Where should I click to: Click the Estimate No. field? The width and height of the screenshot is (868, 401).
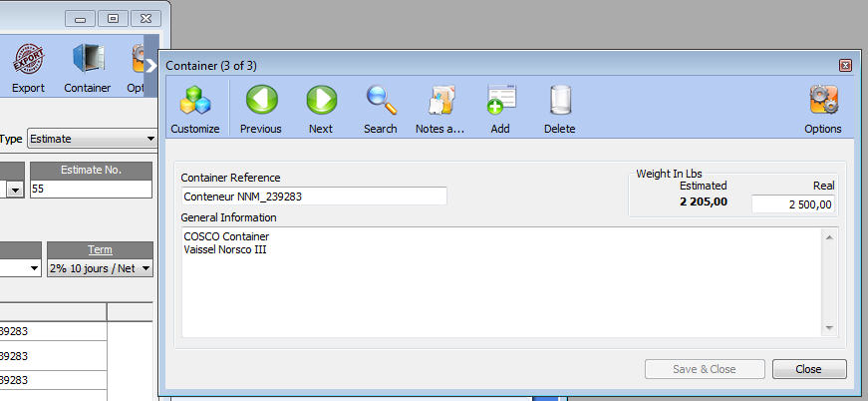(x=91, y=189)
